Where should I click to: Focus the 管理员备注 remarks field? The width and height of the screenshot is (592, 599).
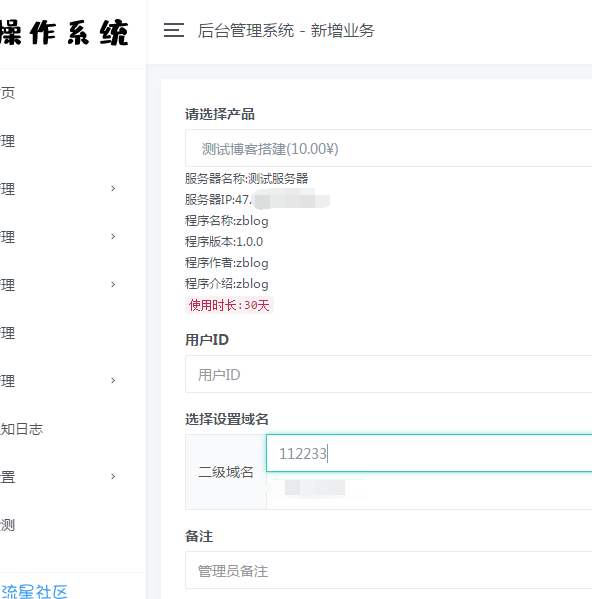coord(388,570)
